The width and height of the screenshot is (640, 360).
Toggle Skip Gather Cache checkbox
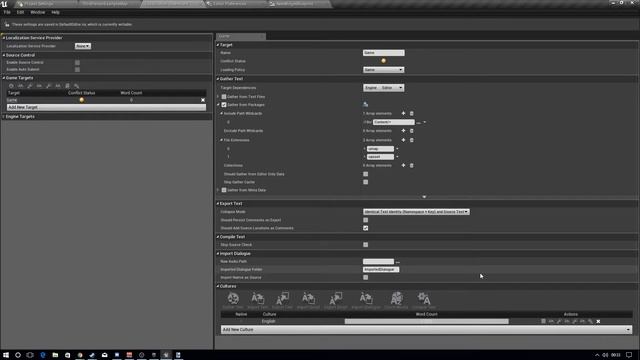(x=366, y=182)
